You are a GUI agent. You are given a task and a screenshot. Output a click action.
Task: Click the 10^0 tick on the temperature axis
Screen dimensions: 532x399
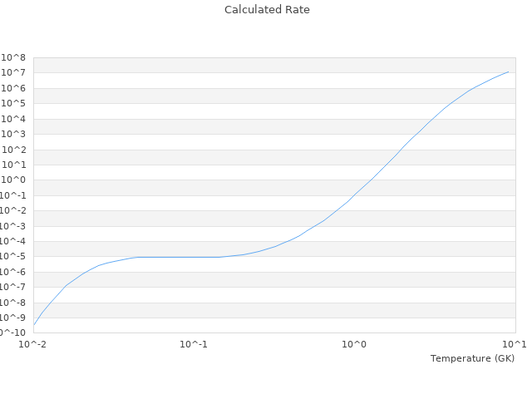click(355, 344)
